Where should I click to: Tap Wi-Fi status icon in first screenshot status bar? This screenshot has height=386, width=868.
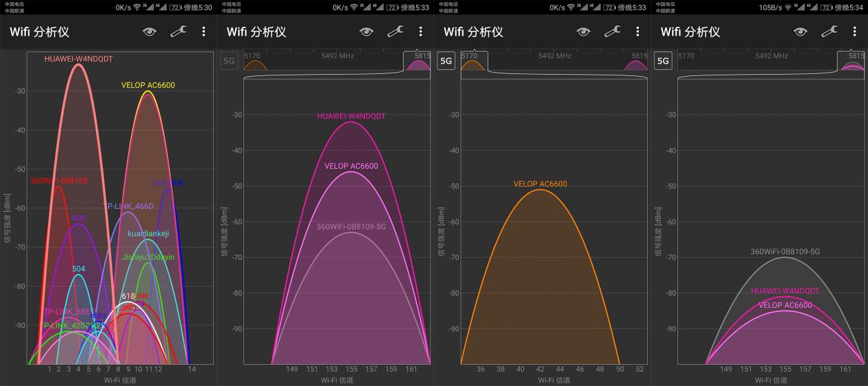pos(137,8)
